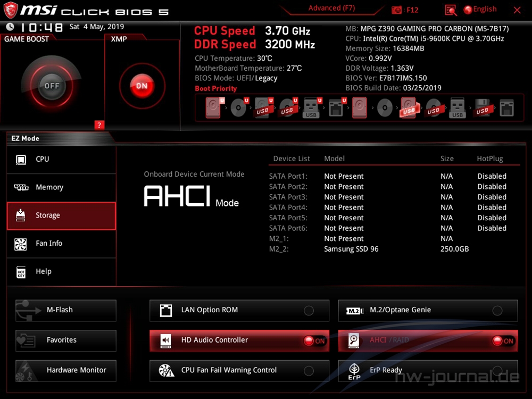Click the search magnifier icon in top bar

(x=451, y=10)
